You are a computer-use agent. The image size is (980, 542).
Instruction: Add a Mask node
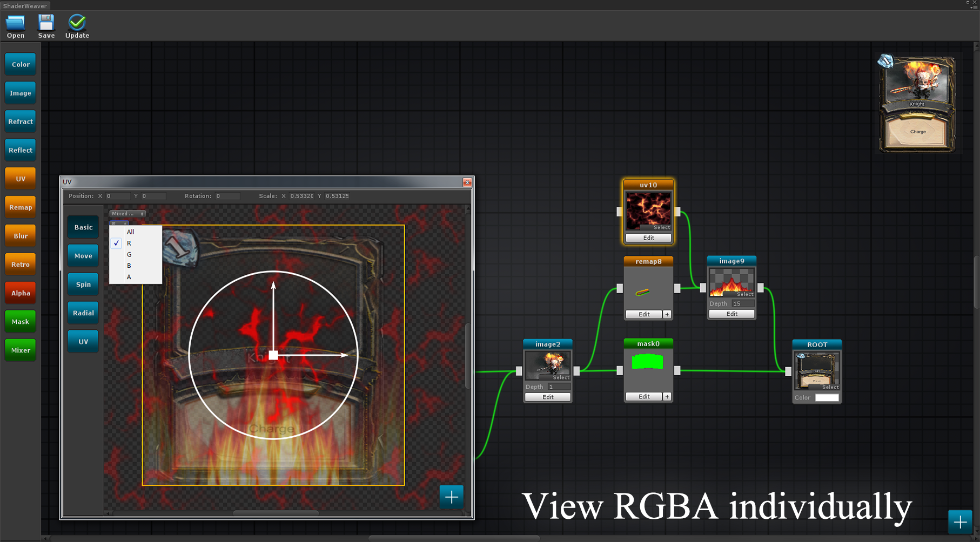click(x=21, y=322)
